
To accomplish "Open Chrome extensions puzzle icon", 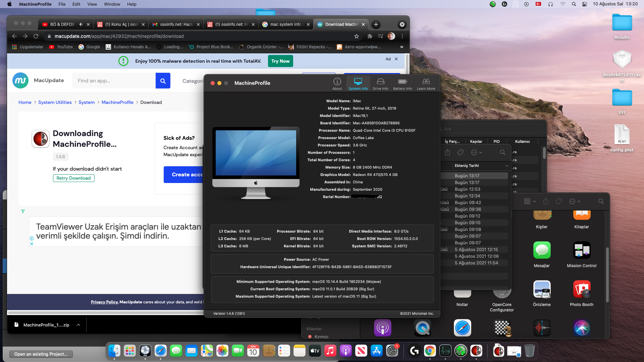I will pos(370,36).
